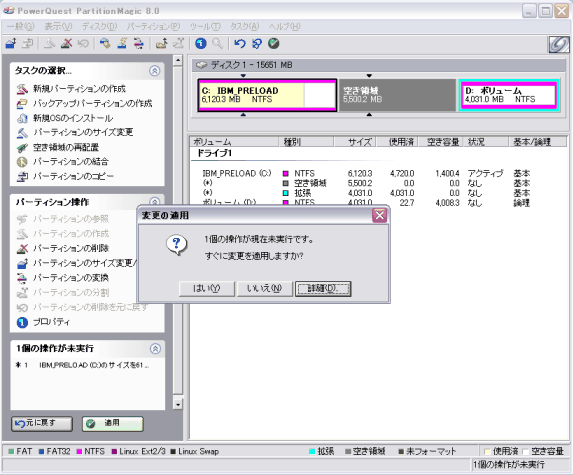573x475 pixels.
Task: Click いいえ(N) in the 変更の適用 dialog
Action: point(265,289)
